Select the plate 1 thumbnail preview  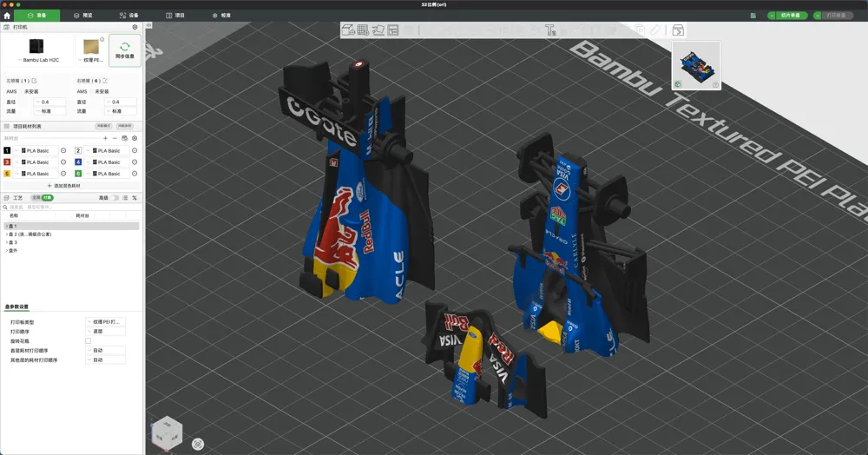click(x=696, y=65)
